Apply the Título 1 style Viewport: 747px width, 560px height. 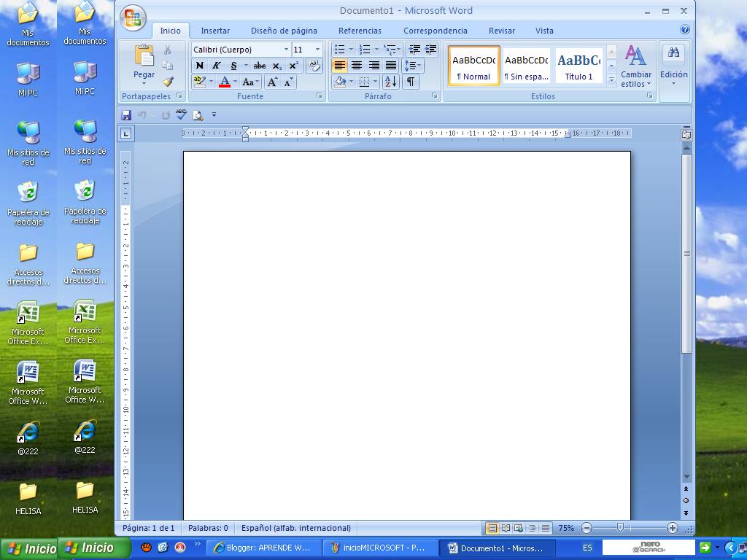(578, 66)
